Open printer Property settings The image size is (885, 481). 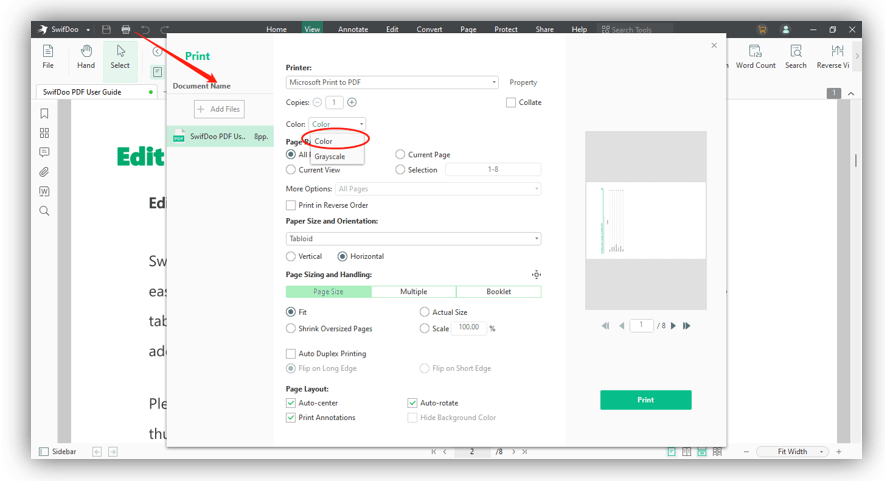523,82
